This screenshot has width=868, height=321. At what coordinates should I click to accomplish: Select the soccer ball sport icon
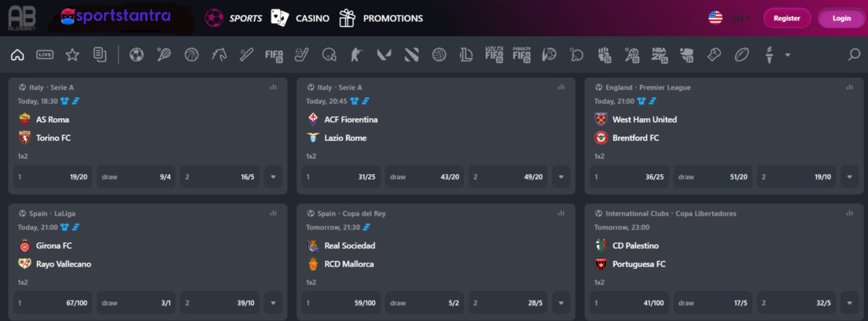136,55
